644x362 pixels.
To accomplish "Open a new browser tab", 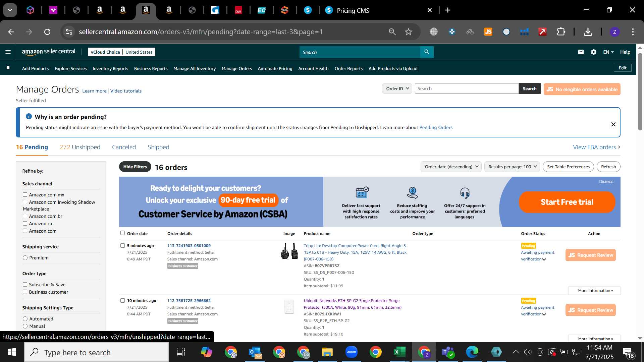I will 448,10.
